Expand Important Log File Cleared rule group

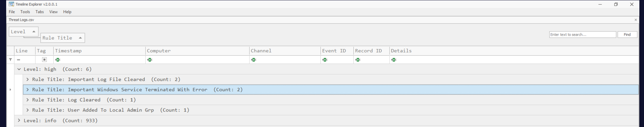[x=27, y=80]
